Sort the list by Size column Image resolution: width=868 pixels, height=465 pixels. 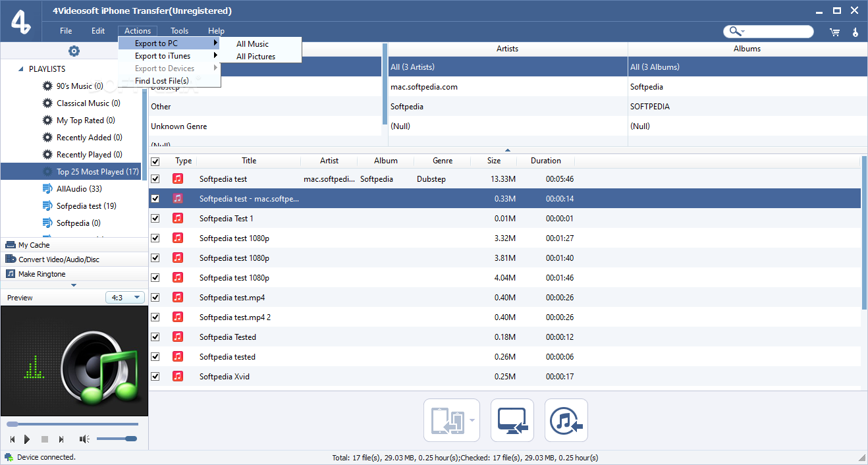[x=494, y=161]
